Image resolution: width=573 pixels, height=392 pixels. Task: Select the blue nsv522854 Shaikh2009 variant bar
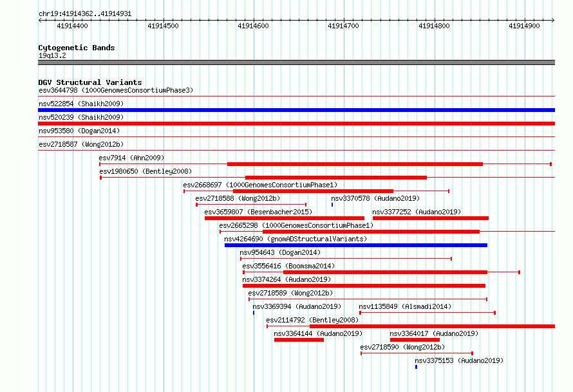(296, 110)
